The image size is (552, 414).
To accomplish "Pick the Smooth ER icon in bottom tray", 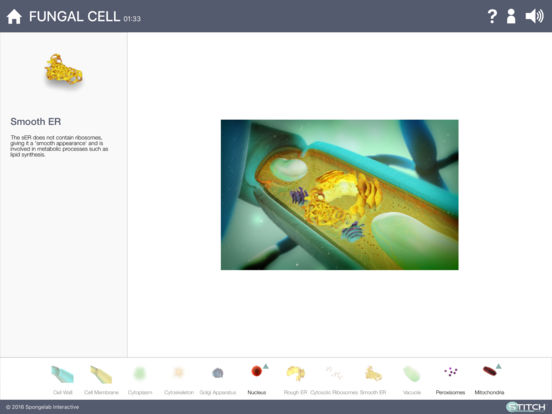I will (373, 374).
